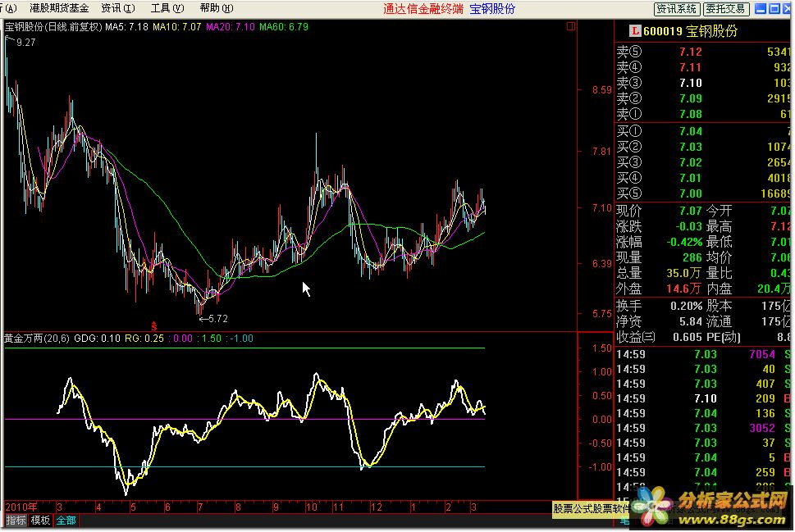Open the 港股期货基金 menu
Screen dimensions: 795x532
click(59, 8)
